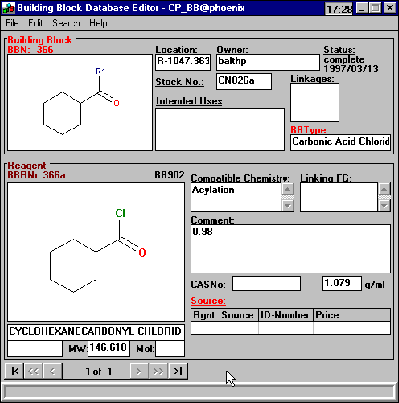
Task: Click the Linking FG scroll down arrow
Action: tap(385, 205)
